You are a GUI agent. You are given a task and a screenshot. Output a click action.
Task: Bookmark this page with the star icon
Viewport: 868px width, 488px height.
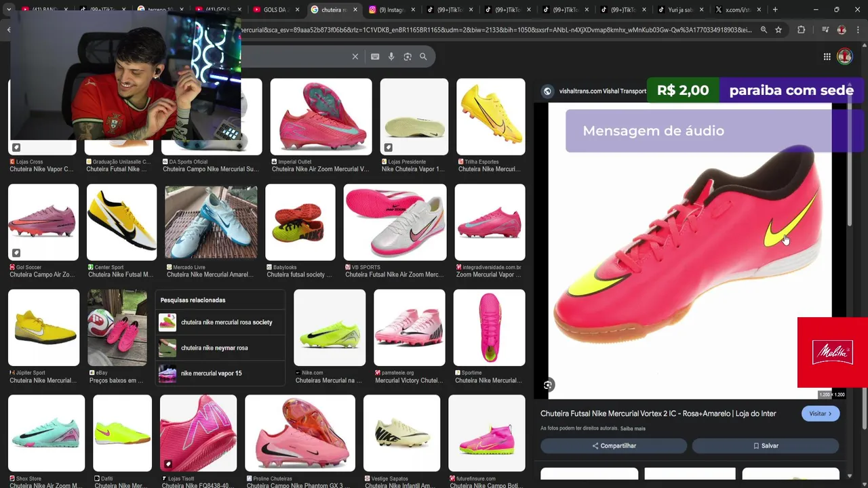[x=778, y=30]
